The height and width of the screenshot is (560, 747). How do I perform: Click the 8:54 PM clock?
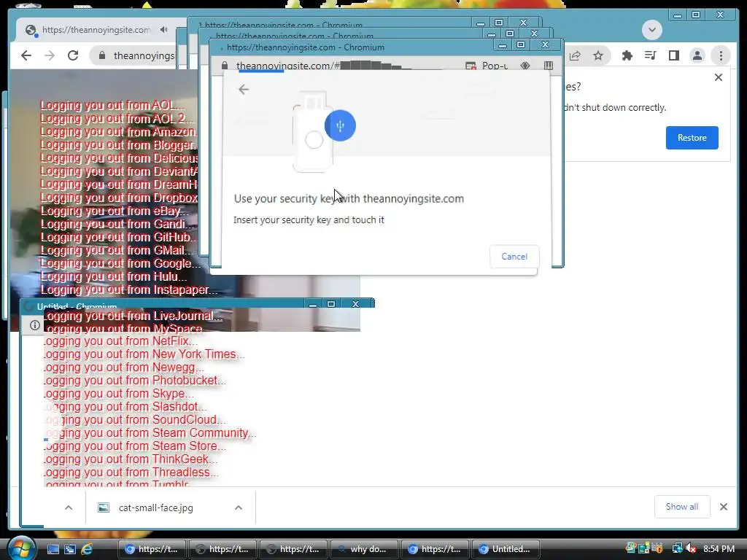tap(719, 548)
